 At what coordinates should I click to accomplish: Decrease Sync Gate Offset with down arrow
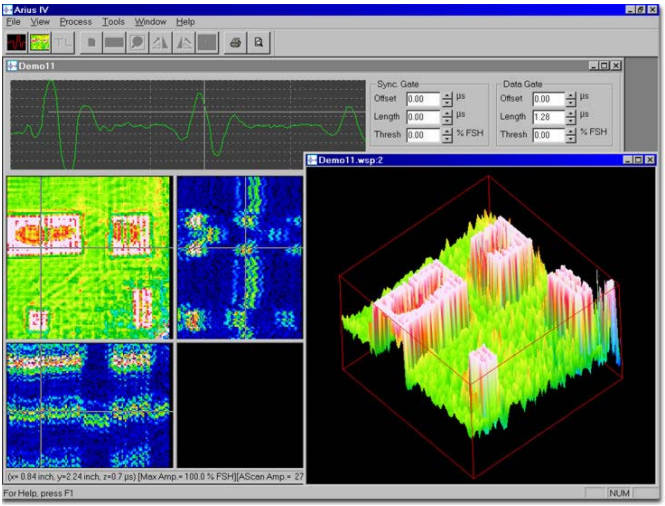coord(447,103)
